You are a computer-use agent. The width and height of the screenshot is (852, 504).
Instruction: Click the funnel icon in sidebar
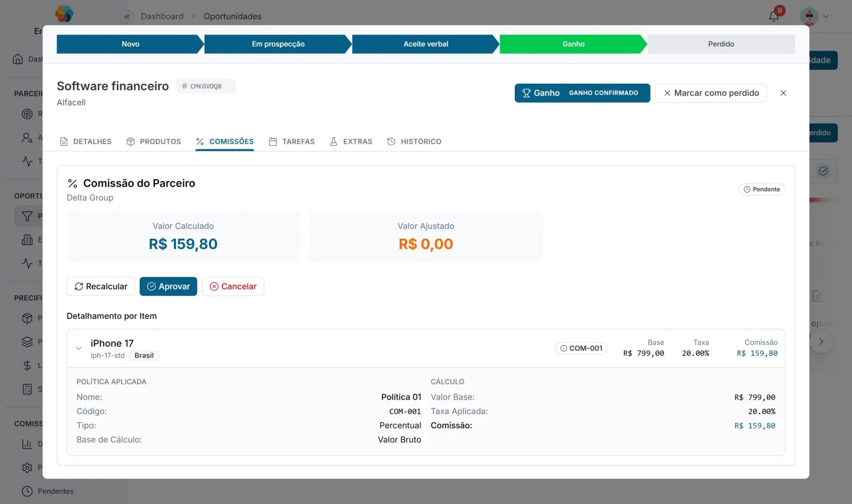pos(27,216)
